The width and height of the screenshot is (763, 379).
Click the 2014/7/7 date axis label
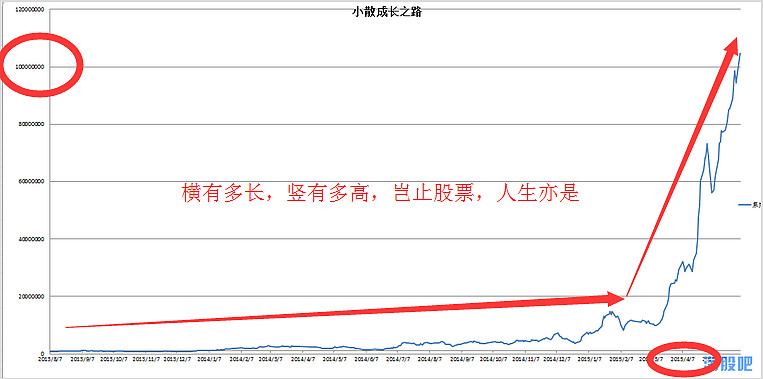(x=398, y=359)
